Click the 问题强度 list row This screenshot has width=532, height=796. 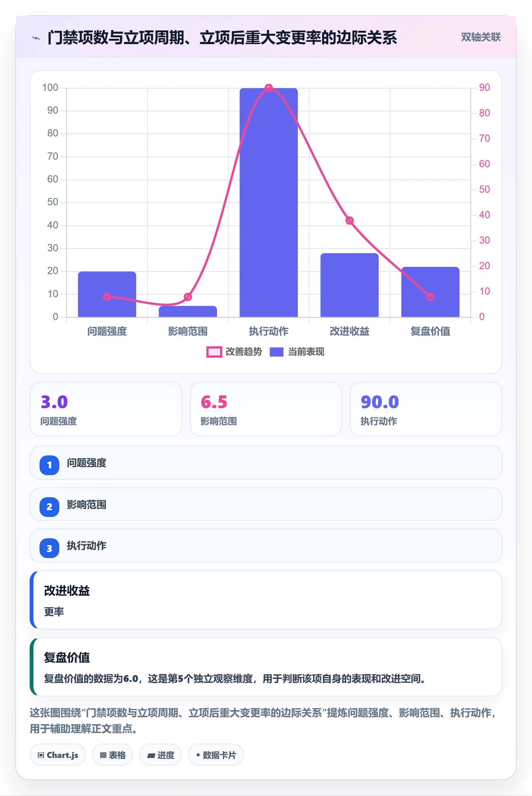[x=266, y=463]
